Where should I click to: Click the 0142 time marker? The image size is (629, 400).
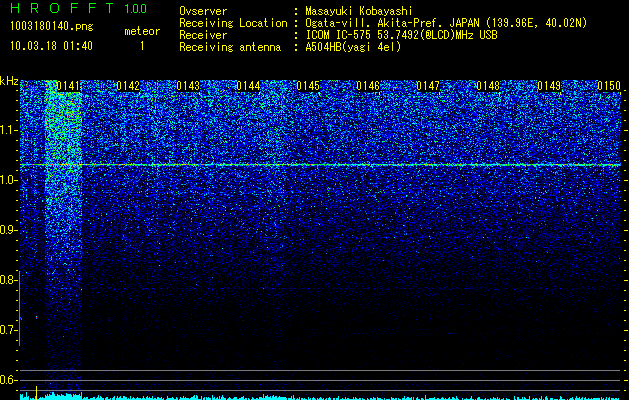pos(128,86)
